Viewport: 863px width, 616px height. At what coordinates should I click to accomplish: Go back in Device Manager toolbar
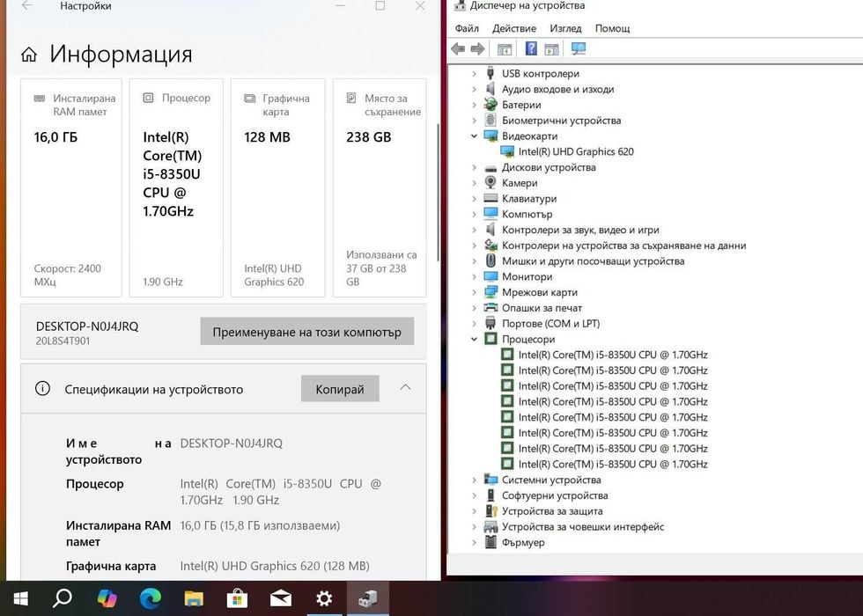coord(458,49)
